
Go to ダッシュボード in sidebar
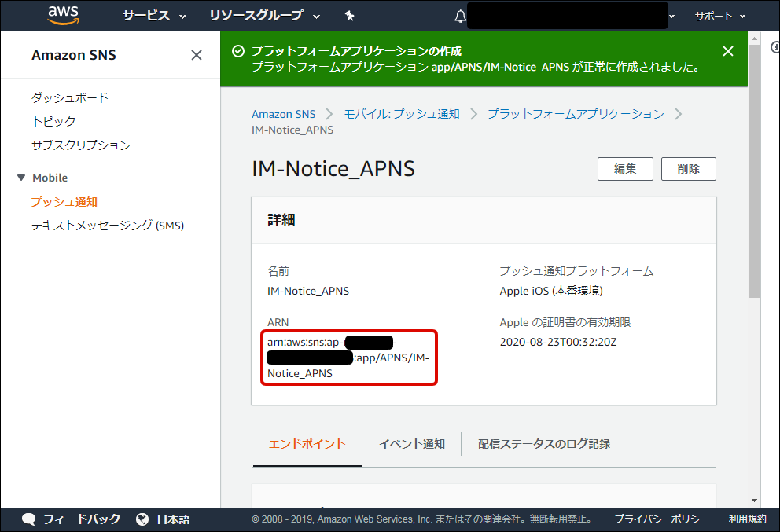click(70, 97)
